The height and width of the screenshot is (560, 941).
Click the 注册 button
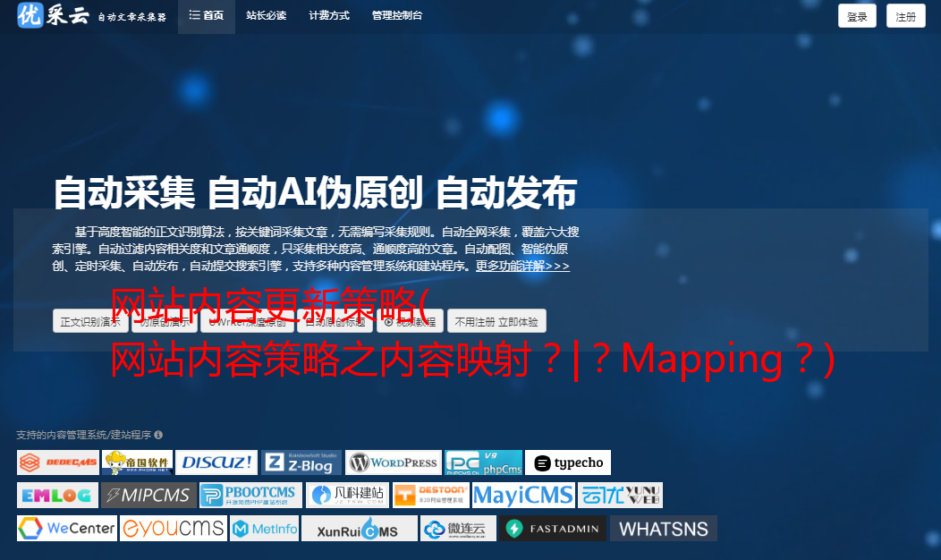pos(905,16)
